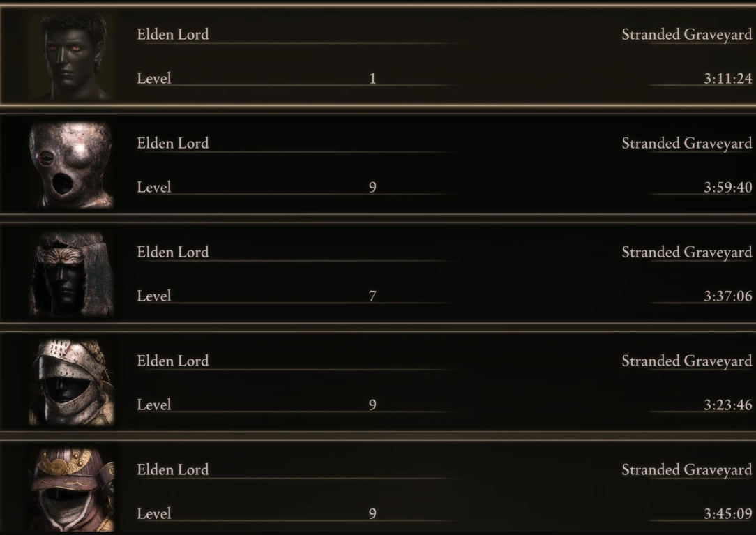
Task: Click Stranded Graveyard location in highlighted slot
Action: (686, 35)
